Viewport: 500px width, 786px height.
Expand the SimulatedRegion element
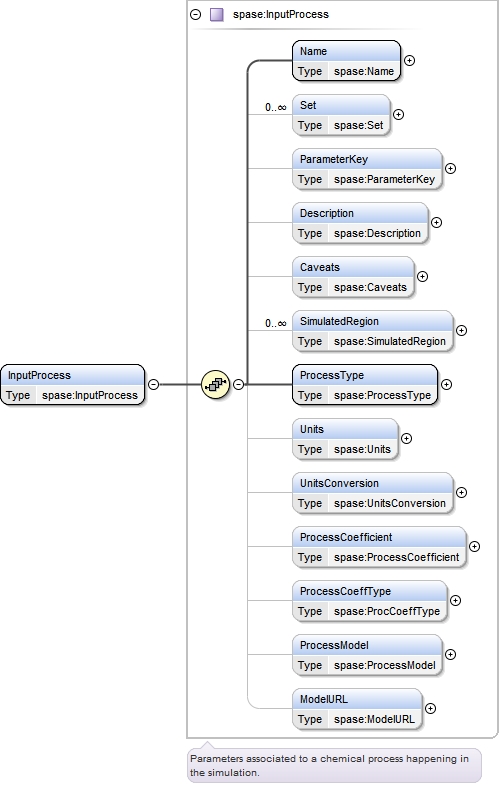click(461, 330)
